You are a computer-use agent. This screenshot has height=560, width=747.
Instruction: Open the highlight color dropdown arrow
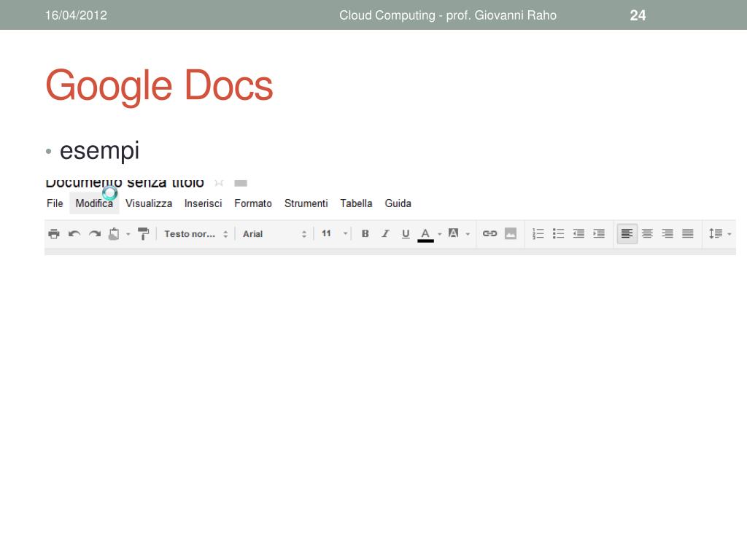click(468, 234)
